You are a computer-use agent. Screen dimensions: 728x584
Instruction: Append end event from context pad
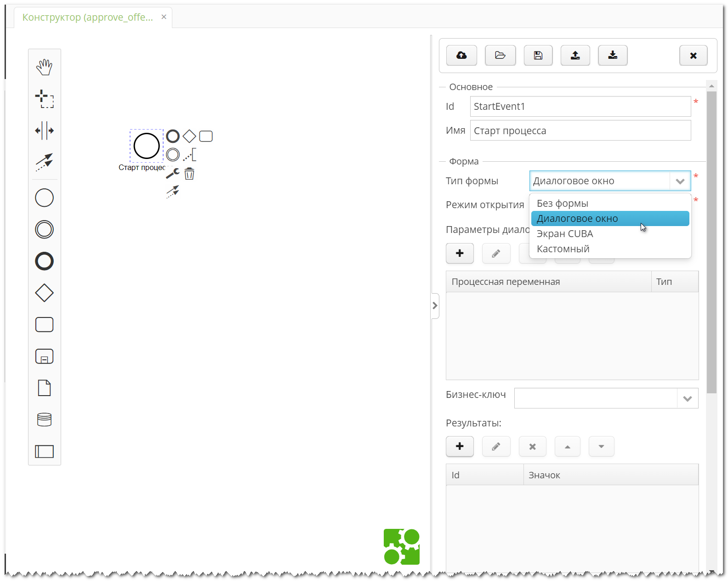(x=173, y=136)
